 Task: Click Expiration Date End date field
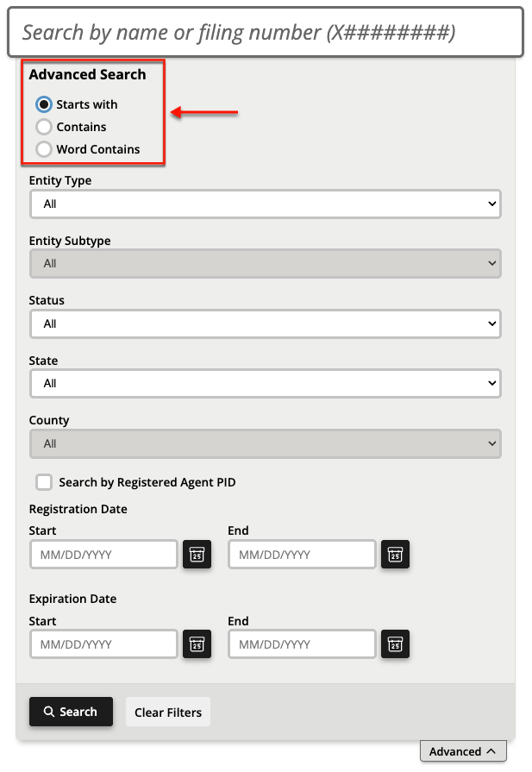(x=302, y=644)
